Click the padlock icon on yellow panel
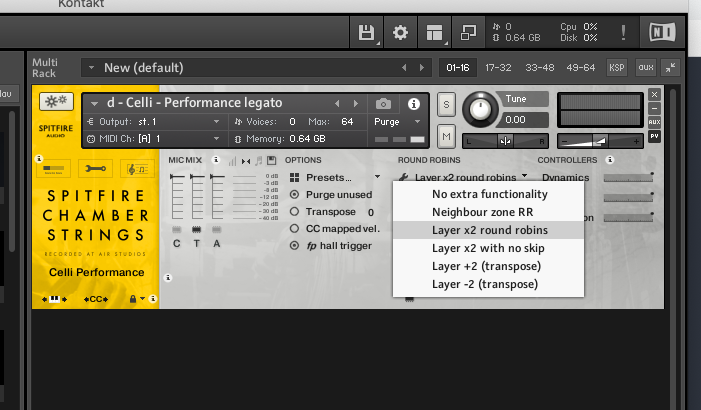This screenshot has width=701, height=410. [x=133, y=299]
